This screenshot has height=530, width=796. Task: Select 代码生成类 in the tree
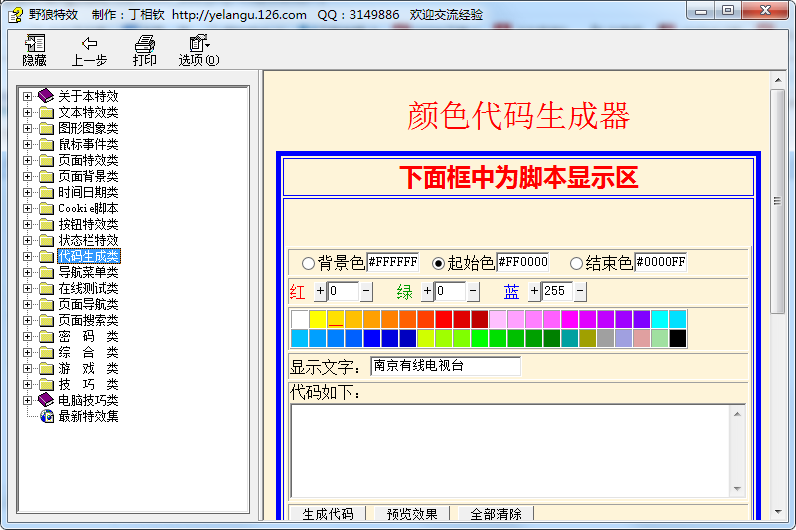(88, 256)
